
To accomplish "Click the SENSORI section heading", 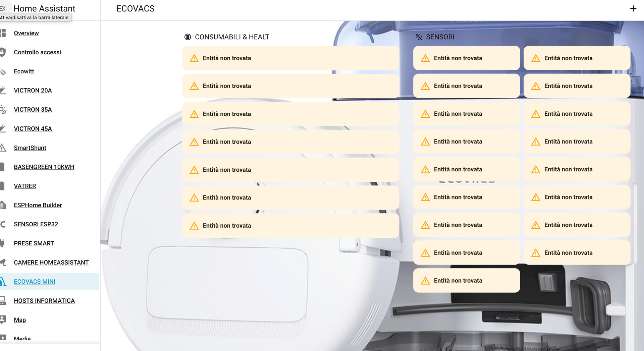I will point(440,37).
